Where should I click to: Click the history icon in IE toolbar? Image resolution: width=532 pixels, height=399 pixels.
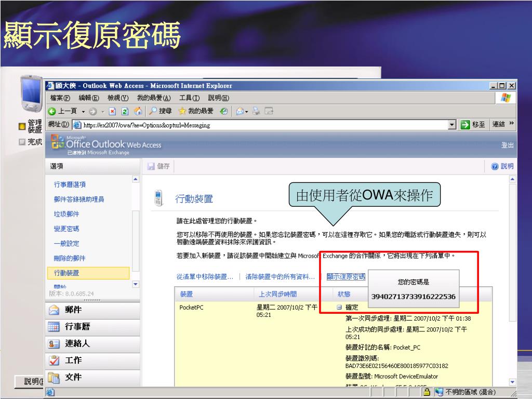pyautogui.click(x=224, y=111)
